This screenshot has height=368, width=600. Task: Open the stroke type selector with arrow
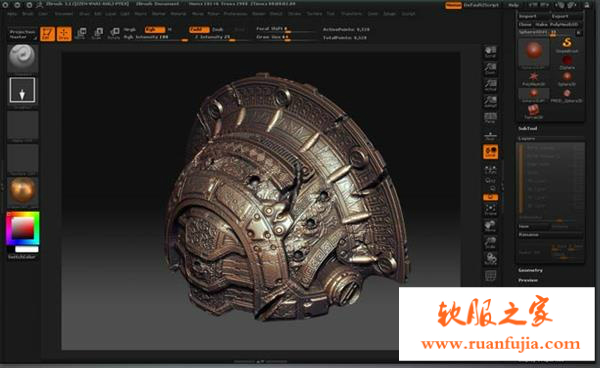[x=23, y=90]
